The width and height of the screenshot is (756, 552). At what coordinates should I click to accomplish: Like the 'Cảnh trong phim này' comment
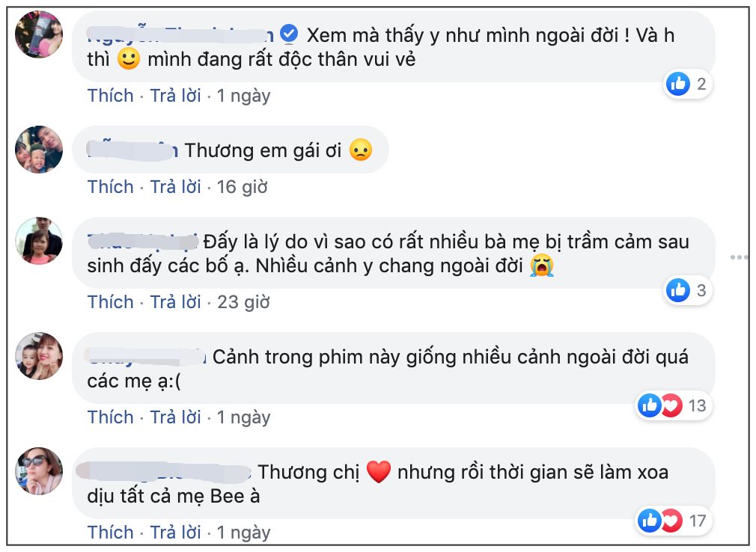point(110,417)
